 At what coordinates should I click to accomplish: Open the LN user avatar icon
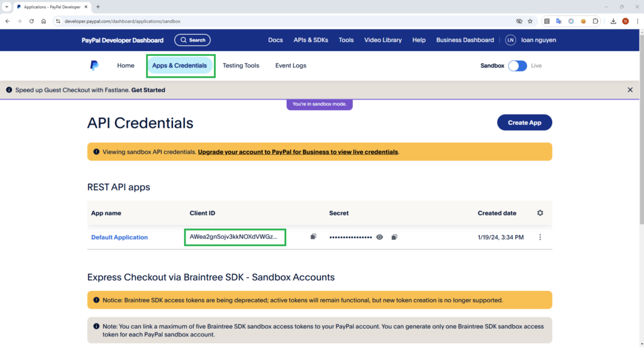tap(511, 40)
